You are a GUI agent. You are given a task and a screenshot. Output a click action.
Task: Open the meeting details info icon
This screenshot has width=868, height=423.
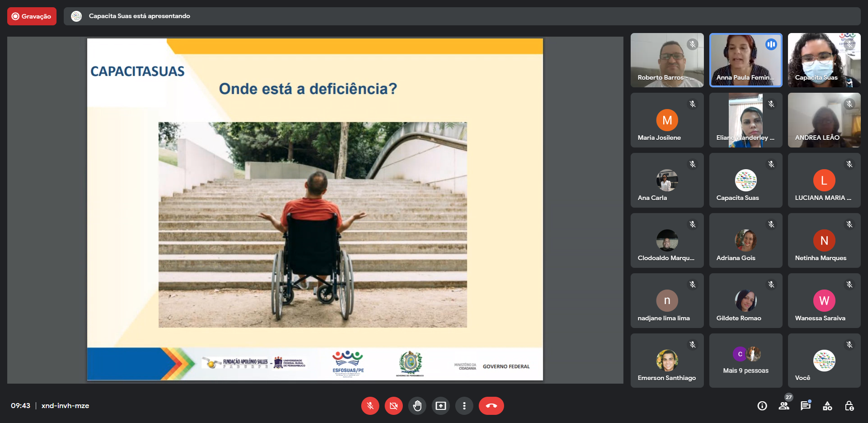tap(762, 406)
